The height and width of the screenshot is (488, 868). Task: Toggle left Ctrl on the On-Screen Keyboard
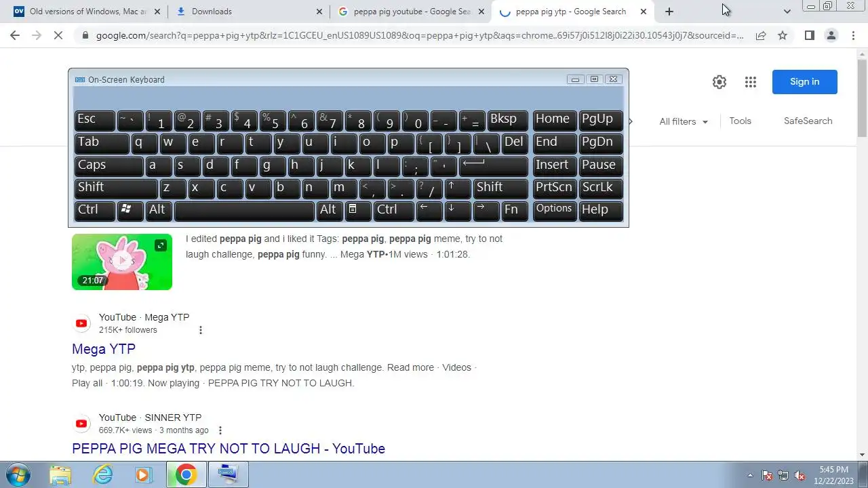(x=95, y=210)
